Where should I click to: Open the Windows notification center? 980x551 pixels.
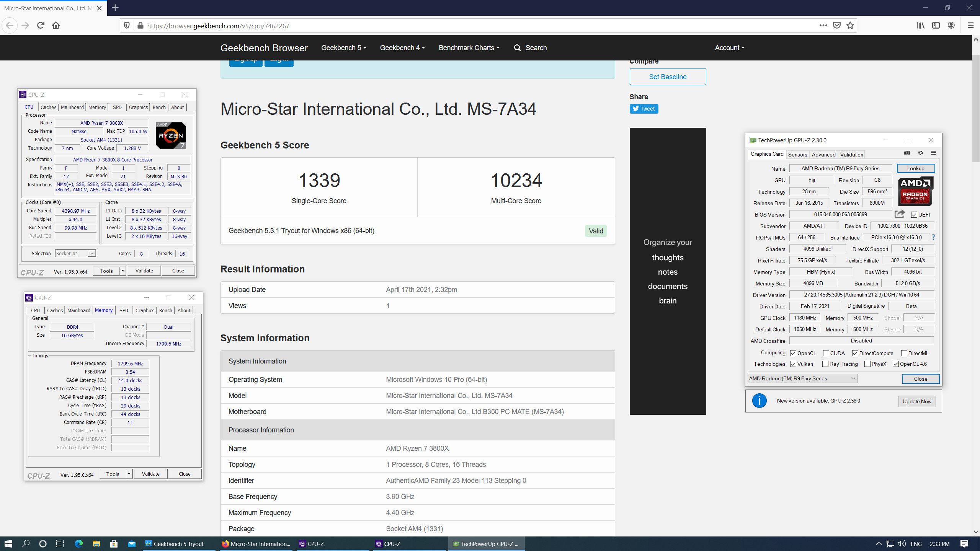pos(964,544)
